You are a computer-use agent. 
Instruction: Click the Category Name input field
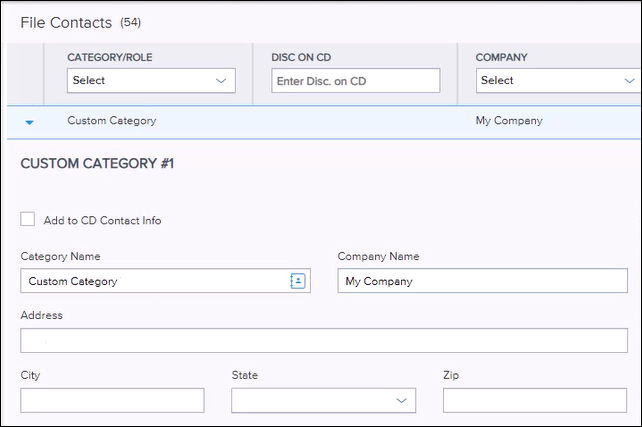click(x=165, y=281)
